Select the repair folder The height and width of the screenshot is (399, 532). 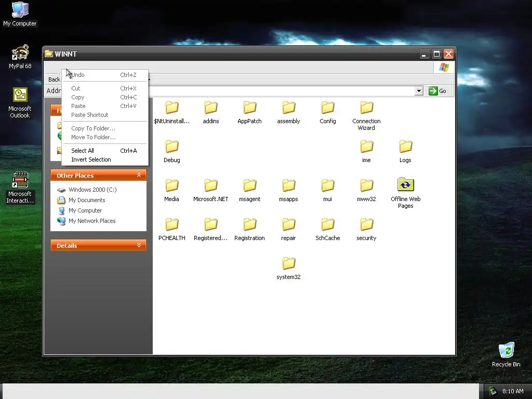point(289,229)
